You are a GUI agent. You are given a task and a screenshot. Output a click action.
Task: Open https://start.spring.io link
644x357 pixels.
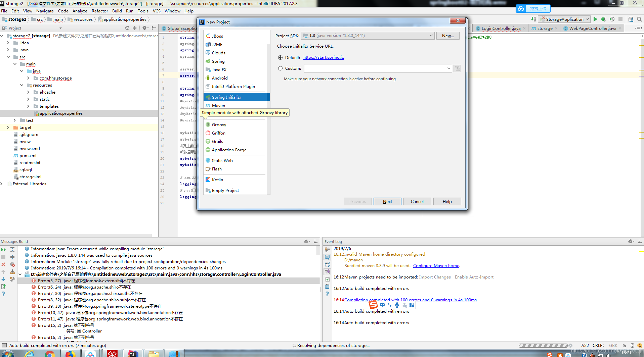click(x=324, y=57)
